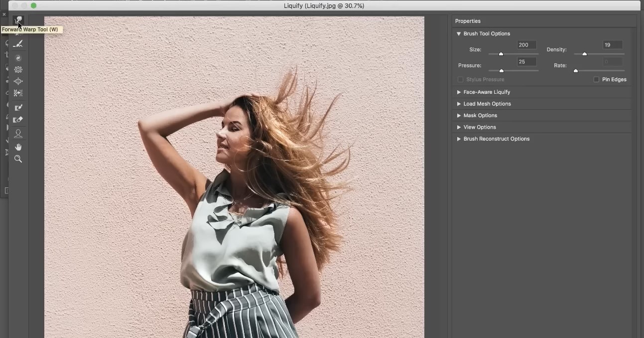Activate the Face tool
The height and width of the screenshot is (338, 644).
click(x=18, y=134)
